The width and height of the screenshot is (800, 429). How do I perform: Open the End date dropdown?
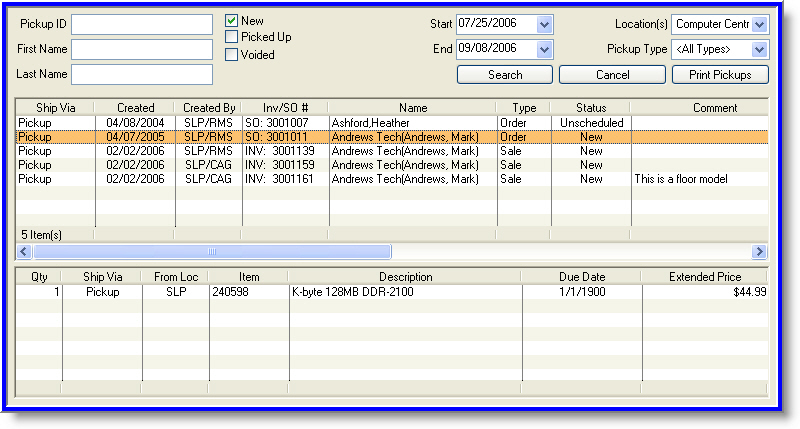tap(544, 49)
